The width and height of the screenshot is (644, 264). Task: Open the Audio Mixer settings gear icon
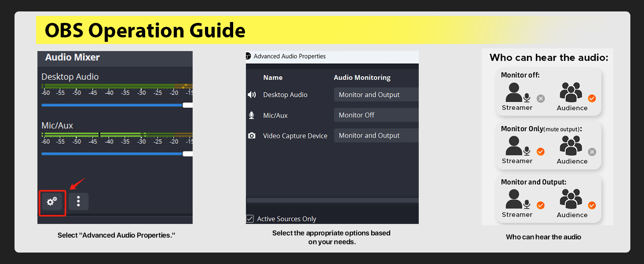coord(52,201)
